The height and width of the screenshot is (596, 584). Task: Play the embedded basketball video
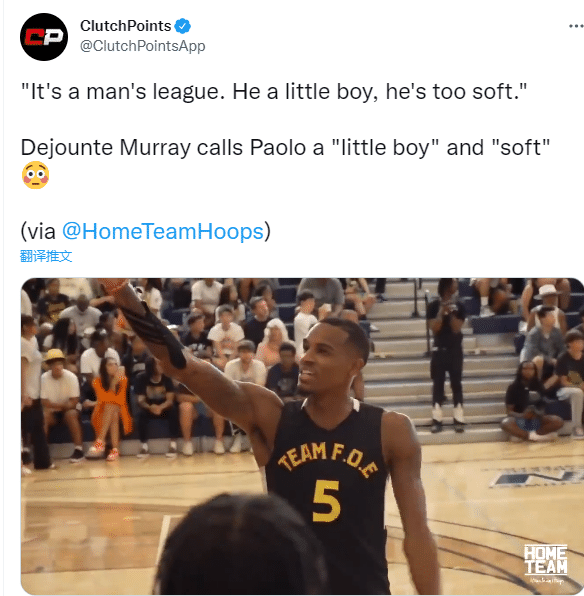302,436
